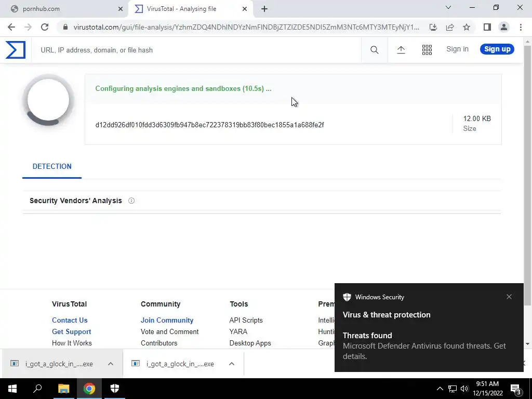
Task: Open the Chrome side panel icon
Action: 487,27
